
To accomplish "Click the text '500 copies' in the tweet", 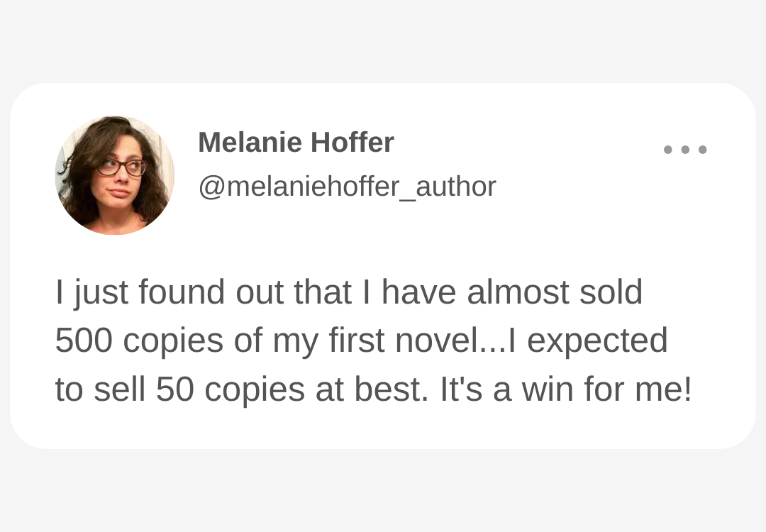I will click(139, 340).
